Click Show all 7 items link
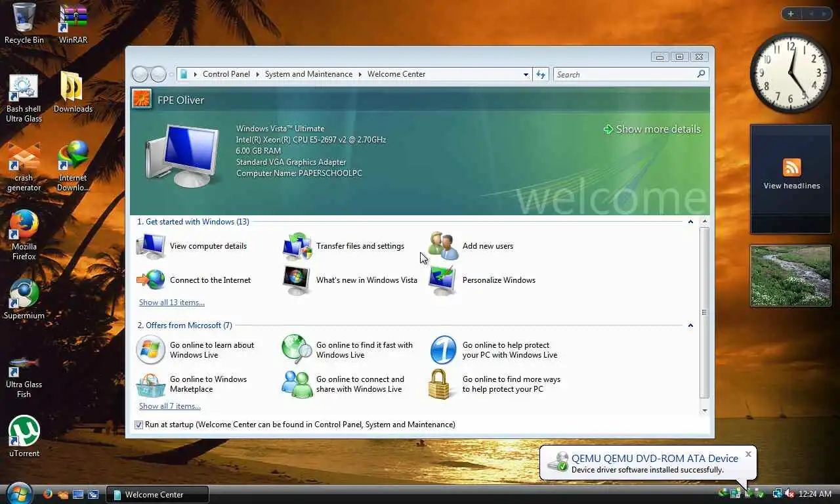This screenshot has height=504, width=840. click(170, 406)
